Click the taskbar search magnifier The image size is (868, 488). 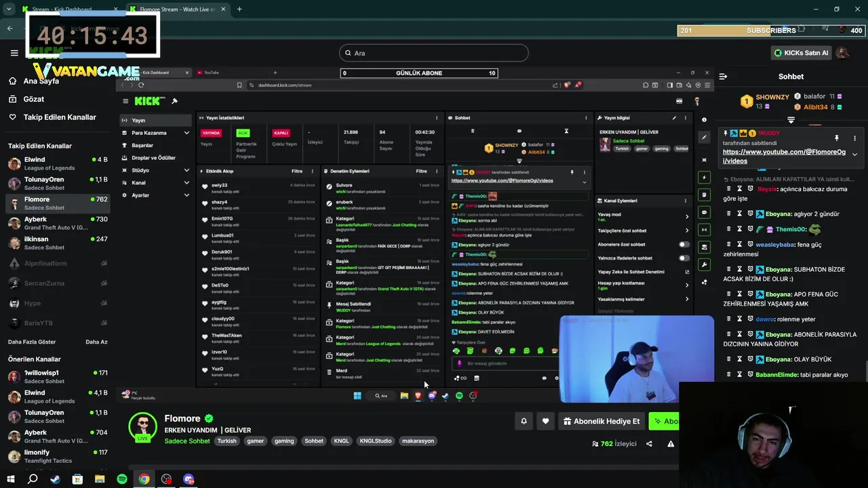pyautogui.click(x=33, y=479)
